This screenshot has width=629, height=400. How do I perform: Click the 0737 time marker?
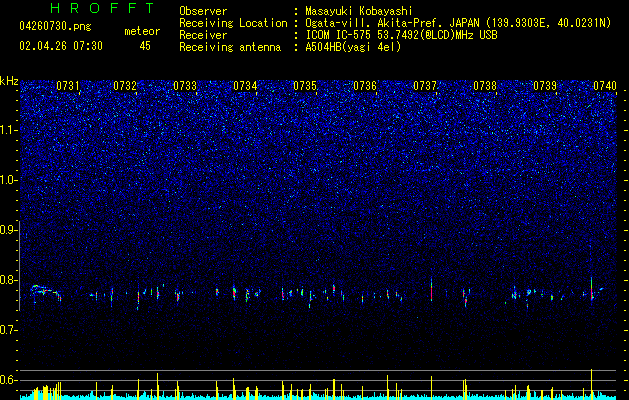425,86
